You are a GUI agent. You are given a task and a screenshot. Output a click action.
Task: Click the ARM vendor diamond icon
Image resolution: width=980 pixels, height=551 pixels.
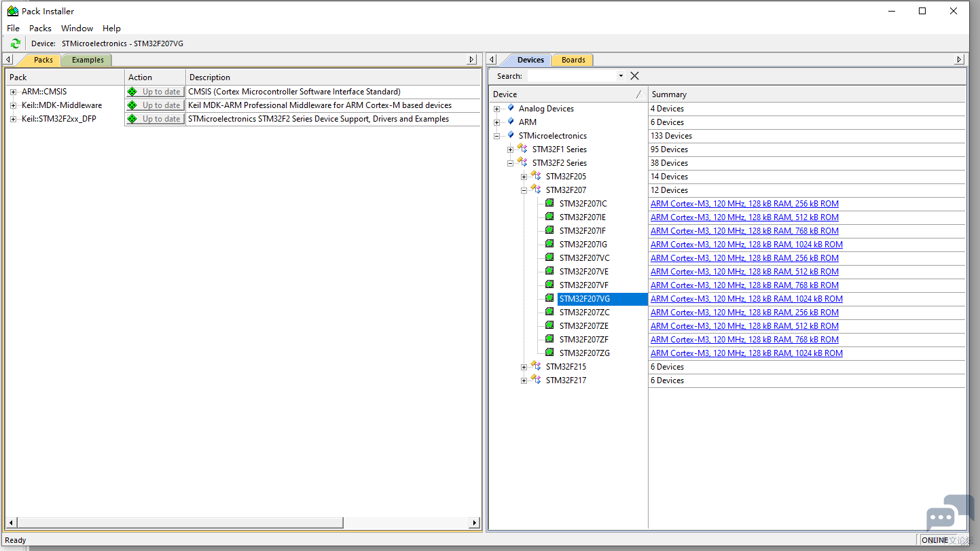[511, 122]
